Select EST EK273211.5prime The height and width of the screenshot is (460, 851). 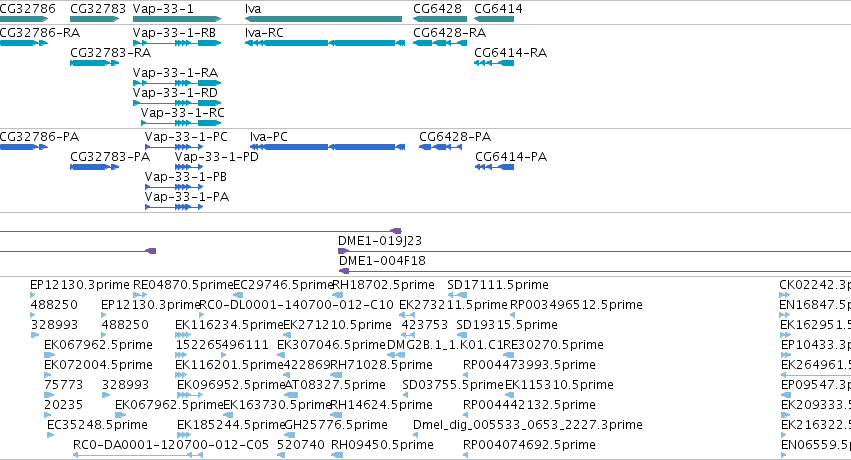click(453, 305)
